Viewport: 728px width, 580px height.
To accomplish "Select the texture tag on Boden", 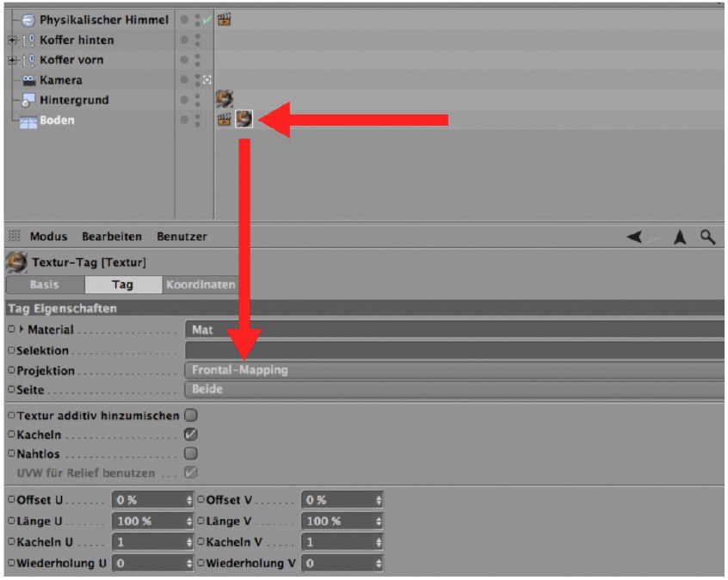I will click(x=244, y=120).
